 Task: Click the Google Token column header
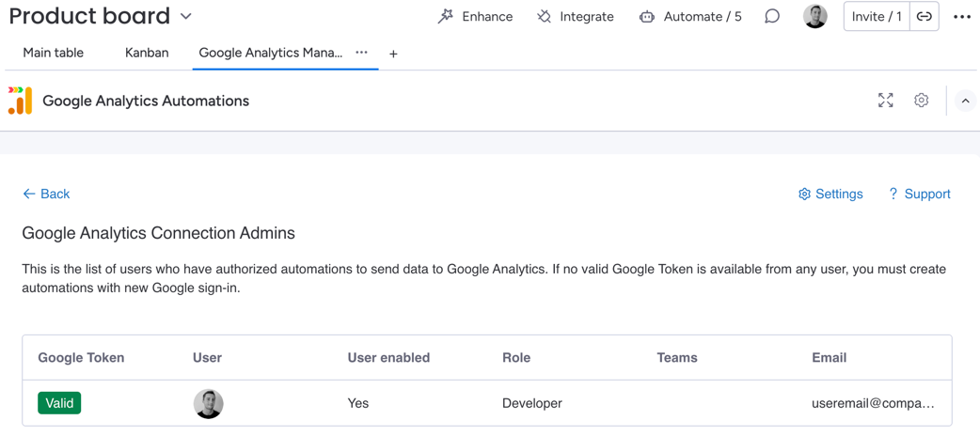point(81,358)
